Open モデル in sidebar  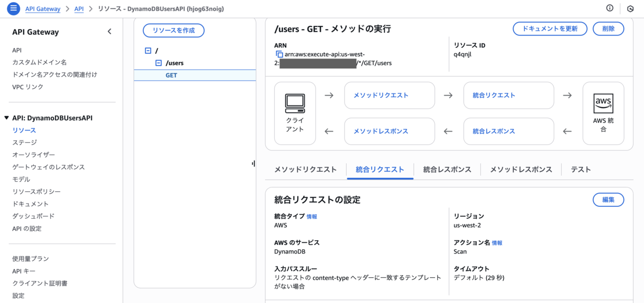pyautogui.click(x=21, y=179)
